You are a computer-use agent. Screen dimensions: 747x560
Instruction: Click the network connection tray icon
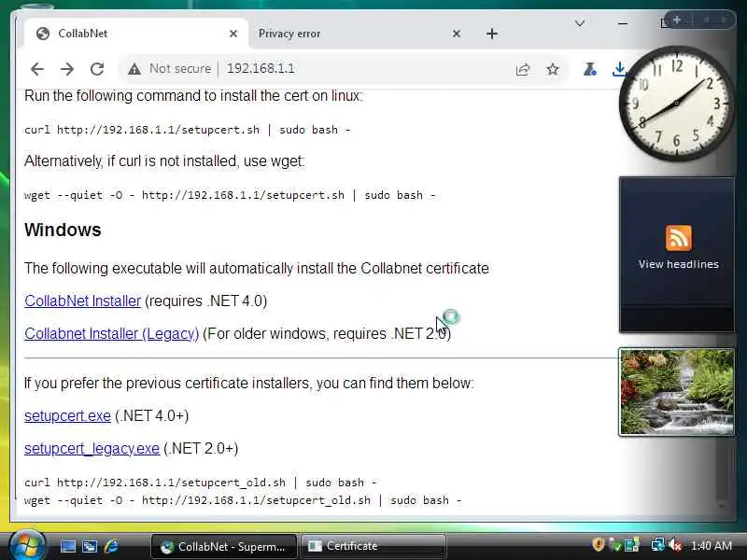pyautogui.click(x=658, y=545)
